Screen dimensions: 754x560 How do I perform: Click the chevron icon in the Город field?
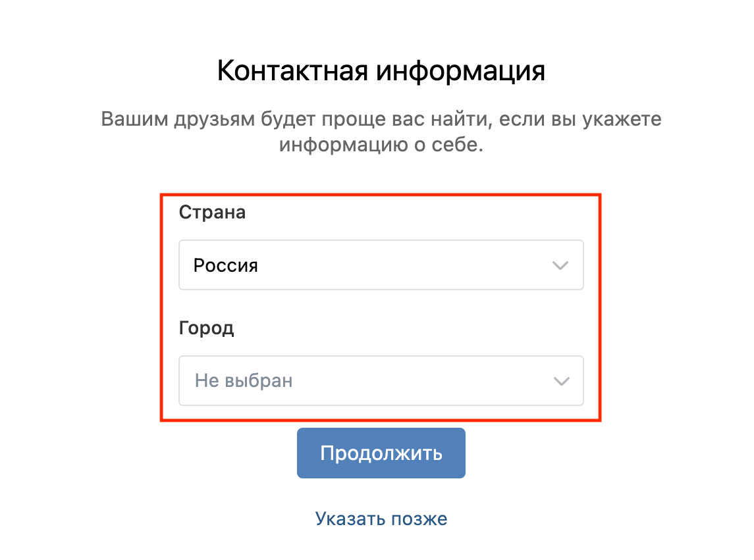pos(560,381)
